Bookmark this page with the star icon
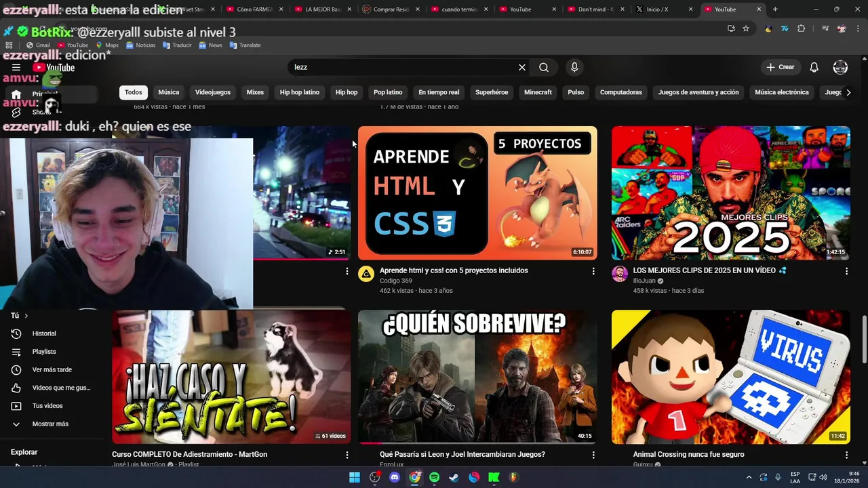Viewport: 868px width, 488px height. point(746,28)
